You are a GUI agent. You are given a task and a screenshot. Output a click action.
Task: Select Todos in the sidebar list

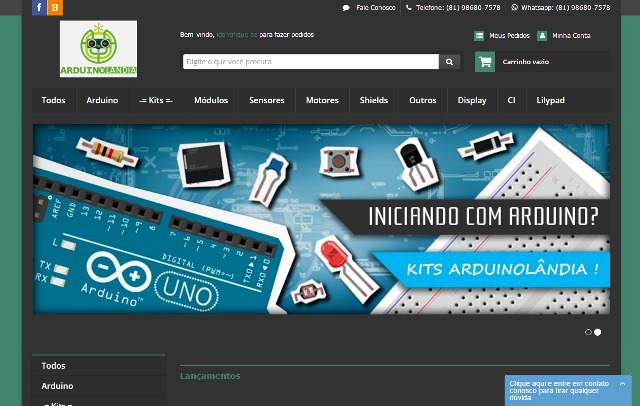98,366
